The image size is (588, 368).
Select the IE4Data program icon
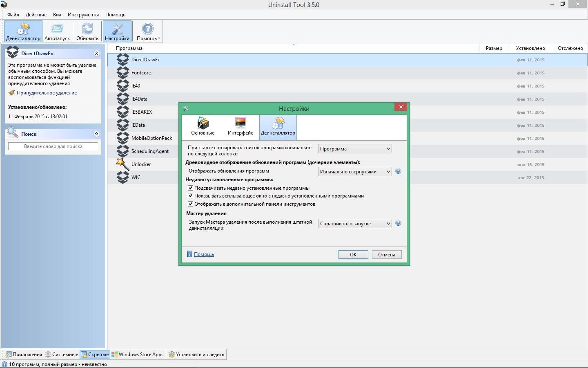(x=123, y=99)
